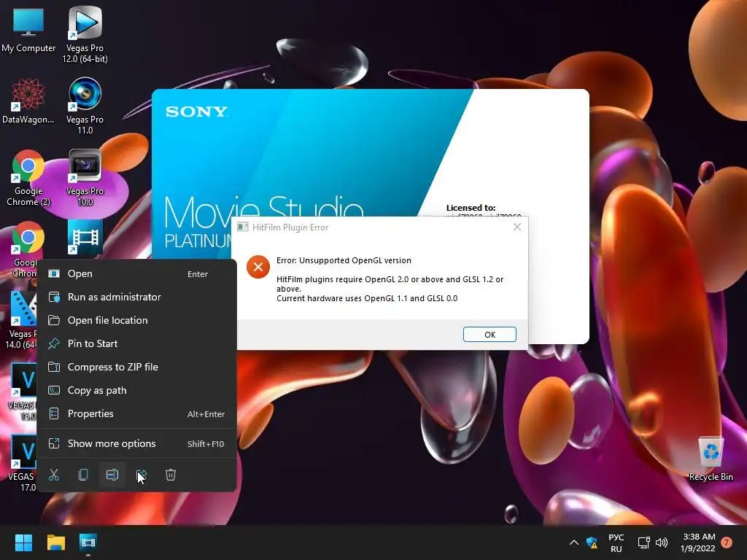Image resolution: width=747 pixels, height=560 pixels.
Task: Click the SONY logo on splash screen
Action: click(196, 112)
